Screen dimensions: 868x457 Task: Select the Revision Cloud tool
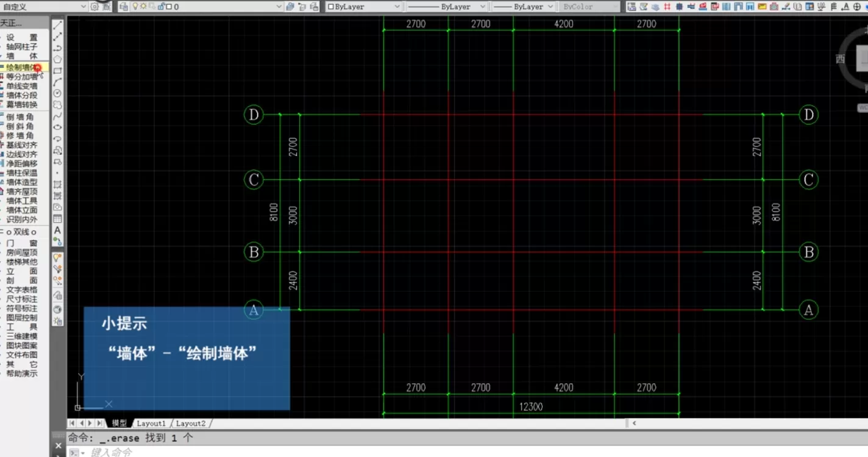[x=57, y=104]
